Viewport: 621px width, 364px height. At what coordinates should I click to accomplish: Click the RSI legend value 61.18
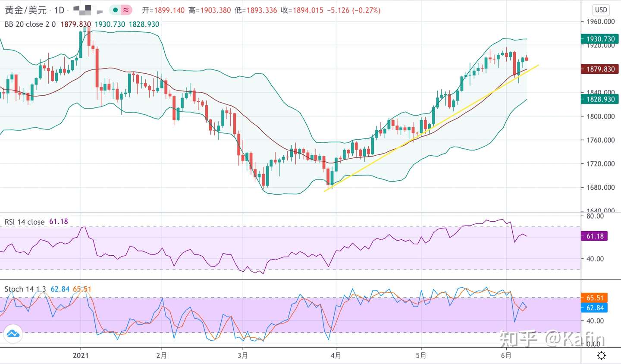pos(59,222)
